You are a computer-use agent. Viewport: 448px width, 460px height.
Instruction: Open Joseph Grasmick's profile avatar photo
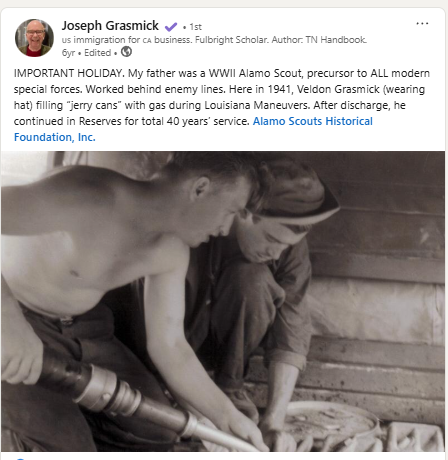34,38
